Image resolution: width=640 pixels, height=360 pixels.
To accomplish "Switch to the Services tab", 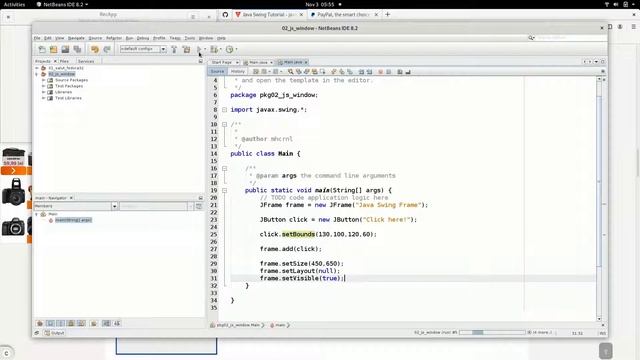I will (86, 61).
